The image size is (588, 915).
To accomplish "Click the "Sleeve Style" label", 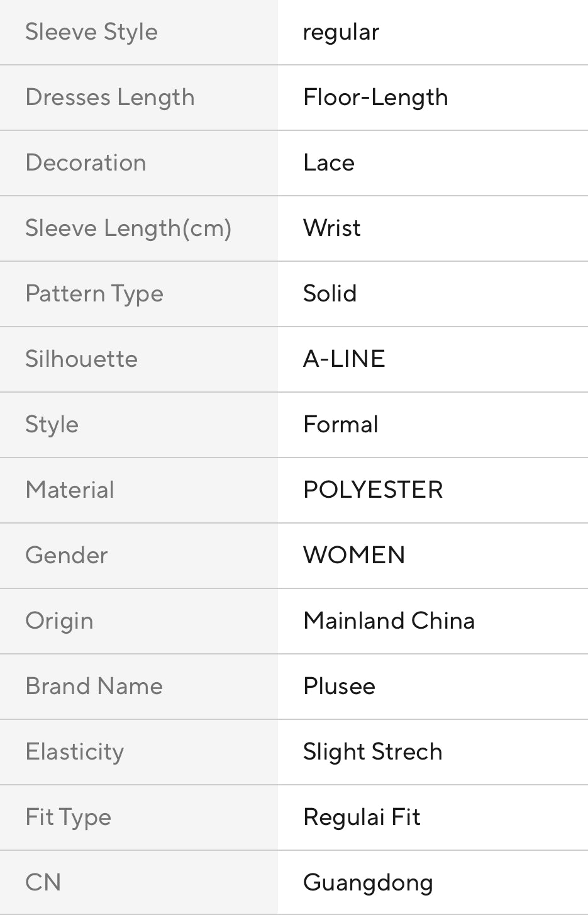I will pos(91,32).
